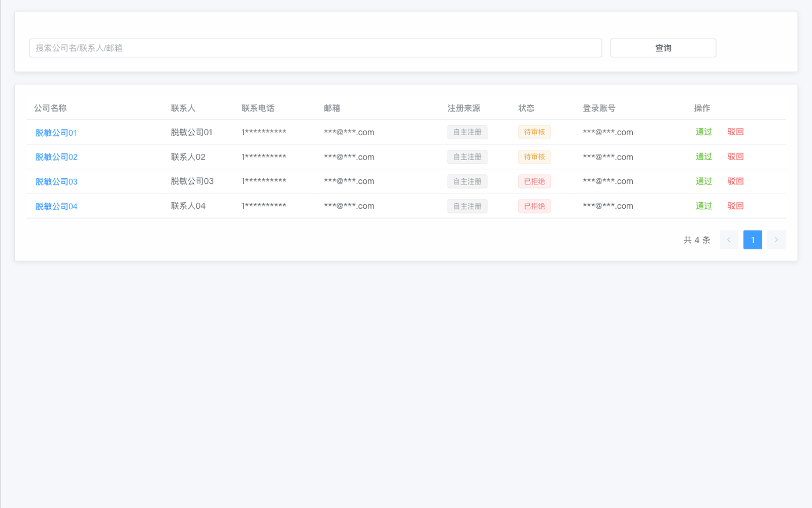
Task: Reject 脱敏公司03 with 驳回
Action: [x=735, y=181]
